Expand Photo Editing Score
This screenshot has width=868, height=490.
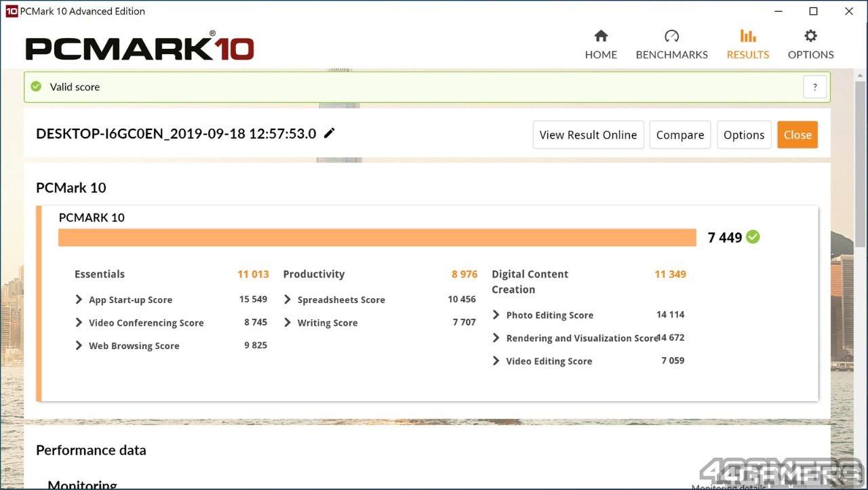(x=496, y=315)
